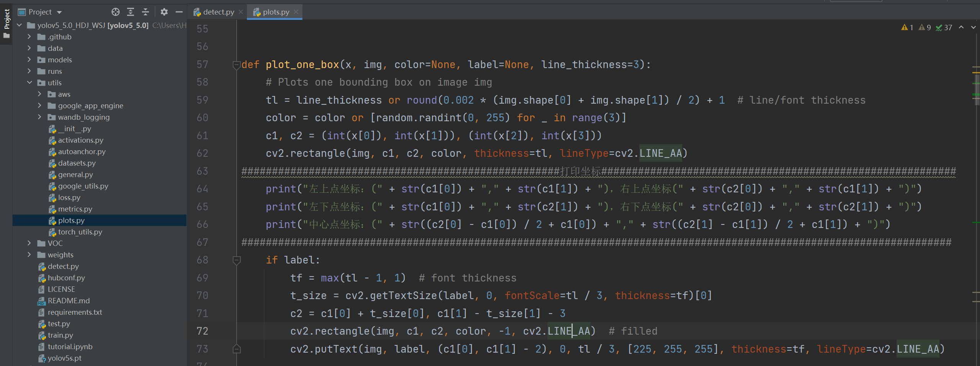Close the detect.py editor tab

[241, 12]
